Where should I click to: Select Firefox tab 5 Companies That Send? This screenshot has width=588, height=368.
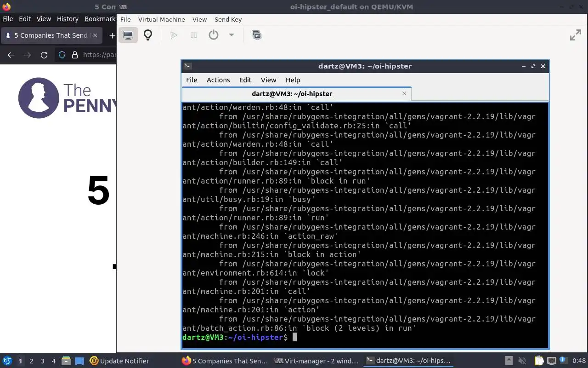[52, 35]
